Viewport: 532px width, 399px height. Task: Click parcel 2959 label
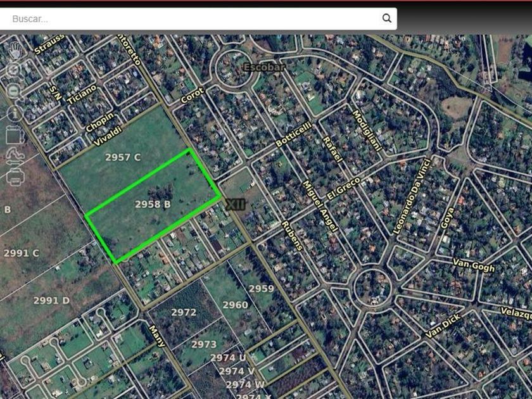261,289
